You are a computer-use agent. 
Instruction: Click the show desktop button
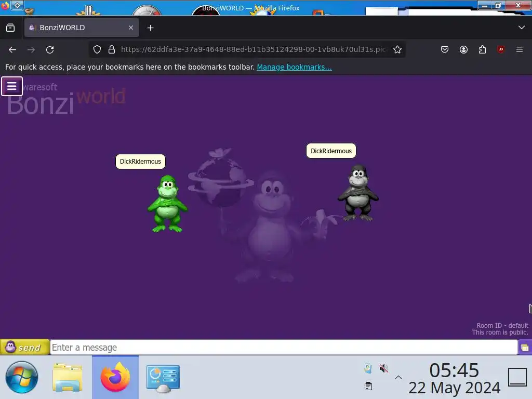pos(517,377)
